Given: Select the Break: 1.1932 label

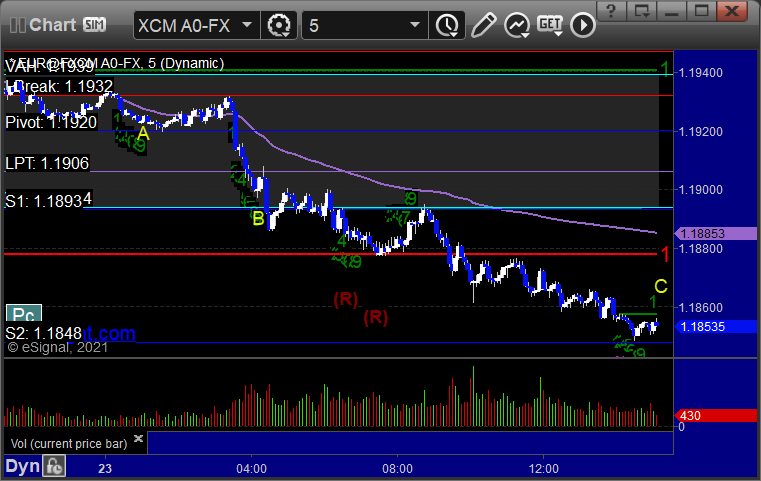Looking at the screenshot, I should pos(59,86).
